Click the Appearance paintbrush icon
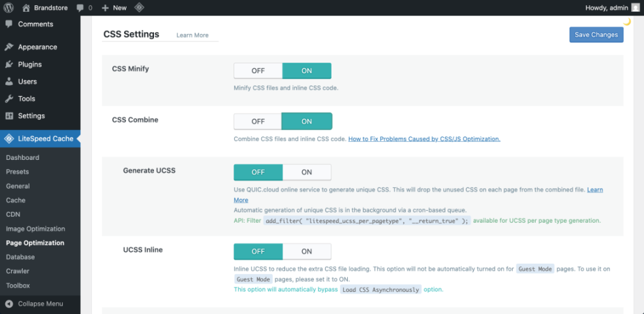 [9, 47]
